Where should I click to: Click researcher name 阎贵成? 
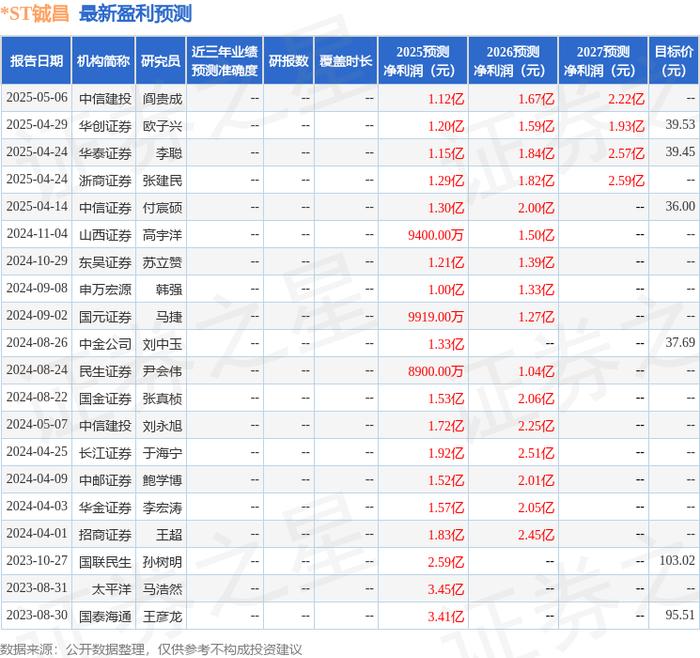point(162,99)
